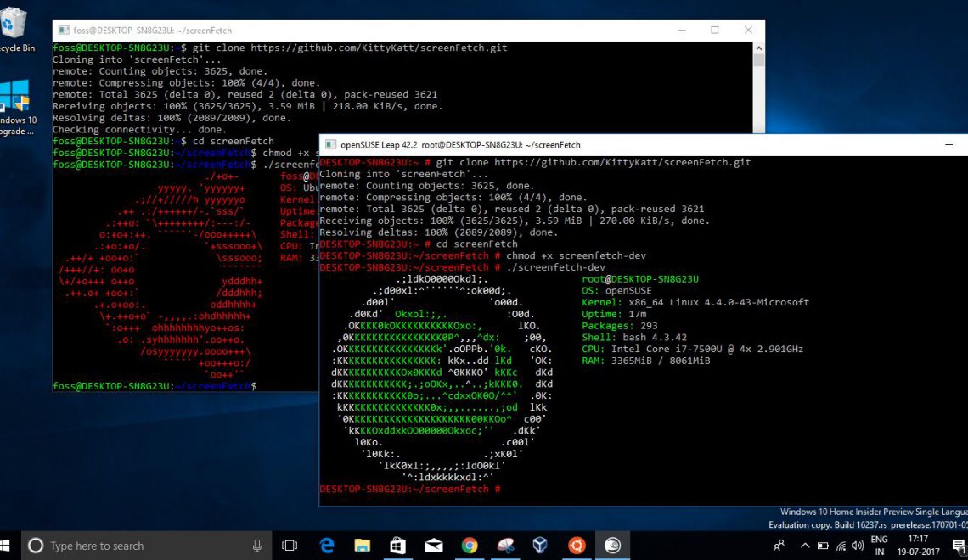Viewport: 968px width, 560px height.
Task: Click the bottom foss prompt in Ubuntu terminal
Action: pos(155,386)
